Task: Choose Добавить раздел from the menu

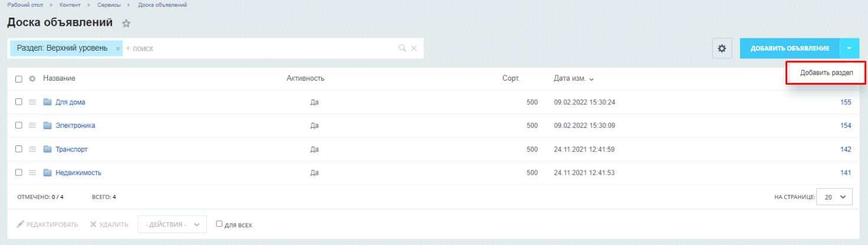Action: click(x=826, y=73)
